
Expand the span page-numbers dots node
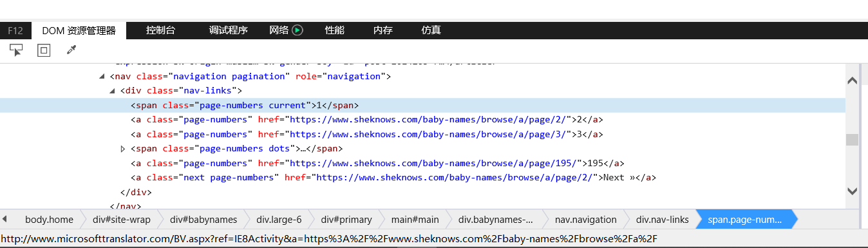point(123,149)
